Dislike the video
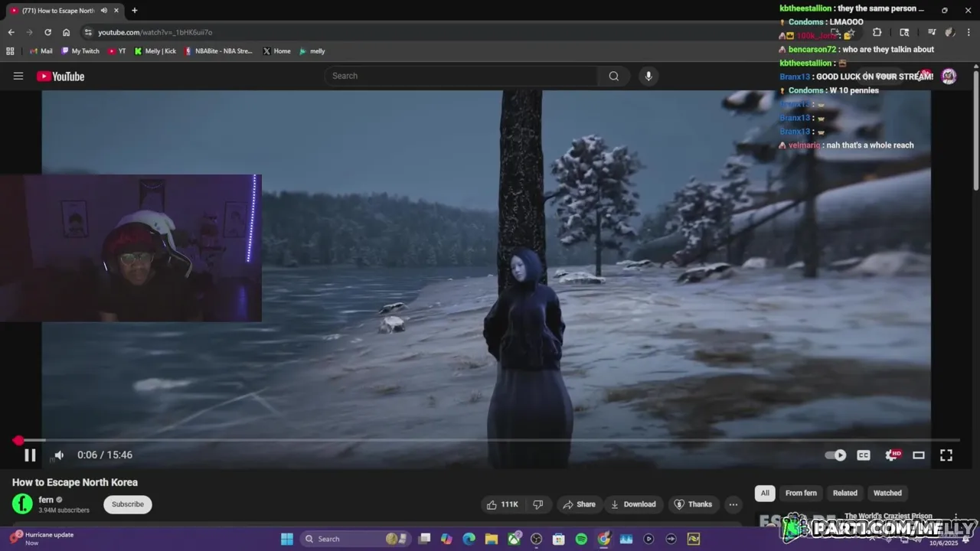The height and width of the screenshot is (551, 980). point(538,504)
